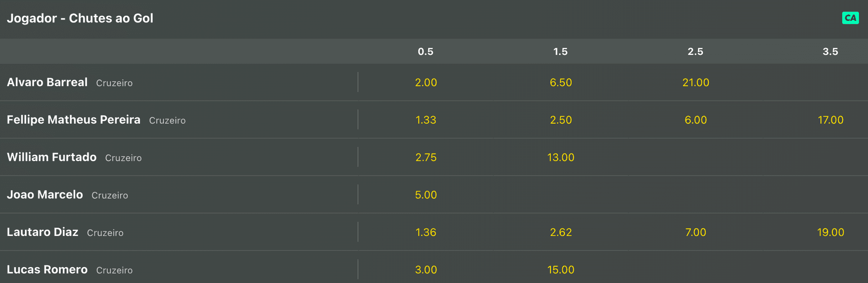Viewport: 868px width, 283px height.
Task: Pick Lautaro Diaz odds 2.62
Action: click(x=561, y=232)
